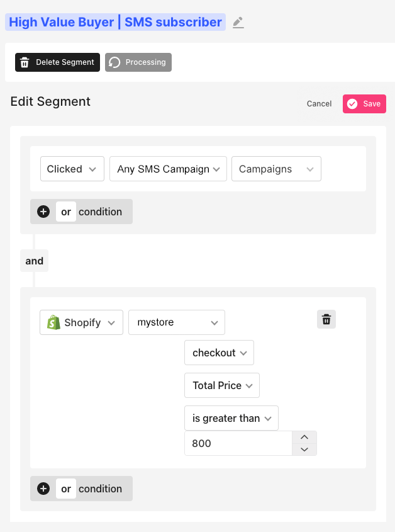Increase the value with the up stepper arrow

[x=304, y=437]
